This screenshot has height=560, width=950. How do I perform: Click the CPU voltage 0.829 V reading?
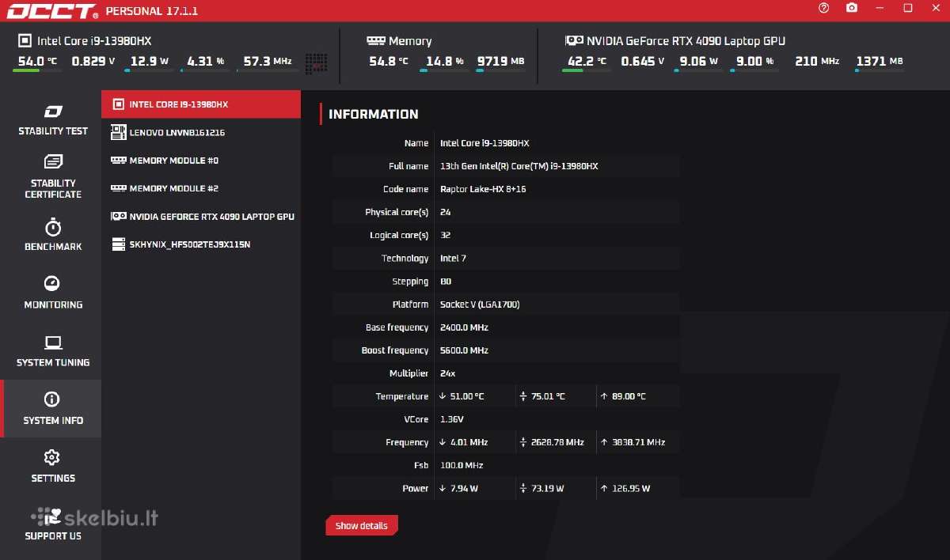(93, 61)
